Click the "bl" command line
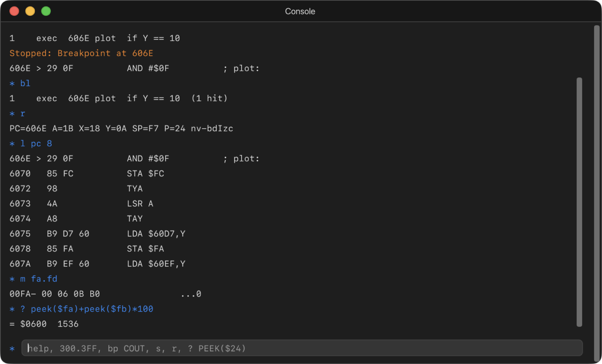Screen dimensions: 602x364 tap(20, 83)
